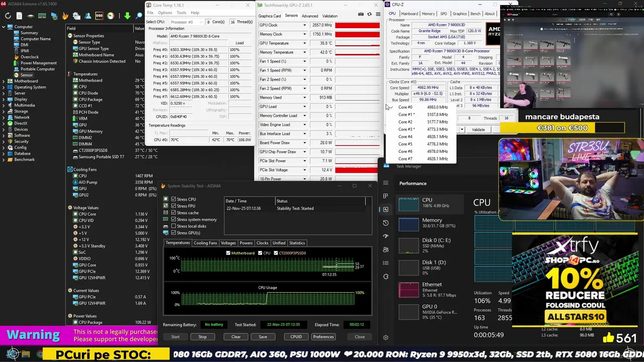
Task: Open the Memory Clock sensor dropdown in GPU-Z
Action: tap(304, 34)
